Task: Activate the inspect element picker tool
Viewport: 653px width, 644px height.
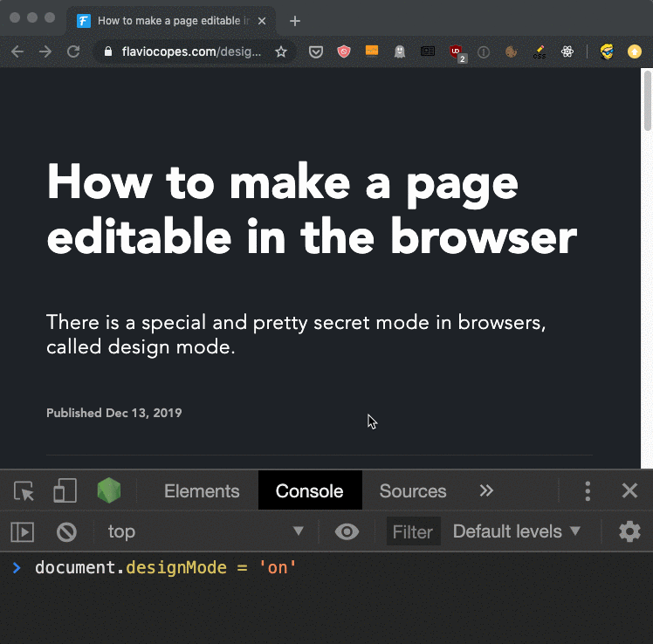Action: click(24, 491)
